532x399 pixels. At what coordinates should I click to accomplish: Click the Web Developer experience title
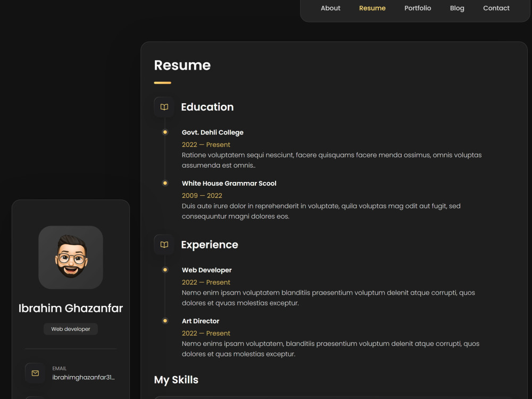(206, 270)
